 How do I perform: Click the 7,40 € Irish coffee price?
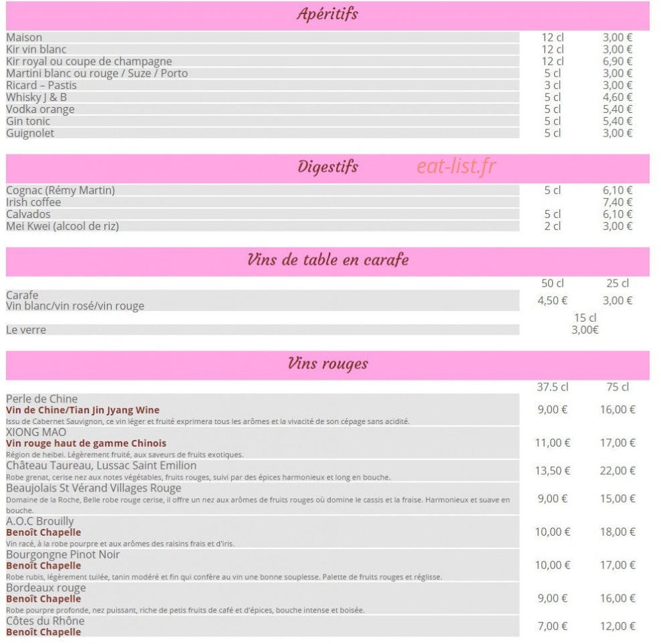[x=617, y=202]
